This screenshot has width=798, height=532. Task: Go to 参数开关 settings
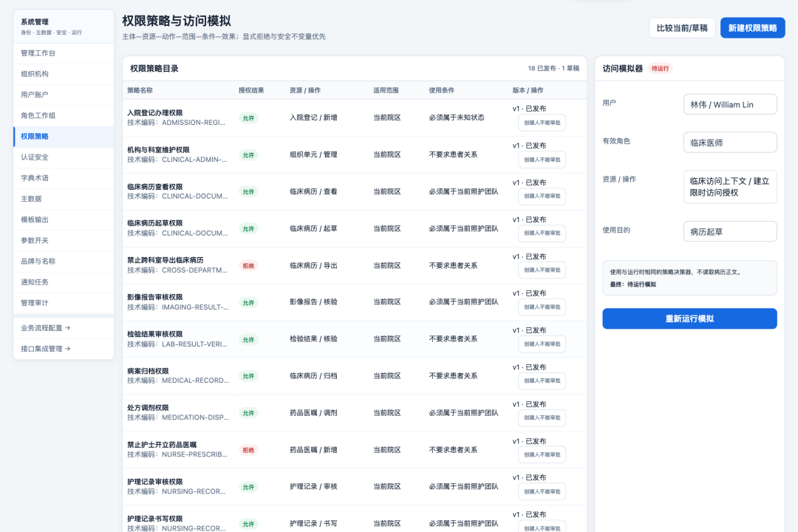pos(64,241)
